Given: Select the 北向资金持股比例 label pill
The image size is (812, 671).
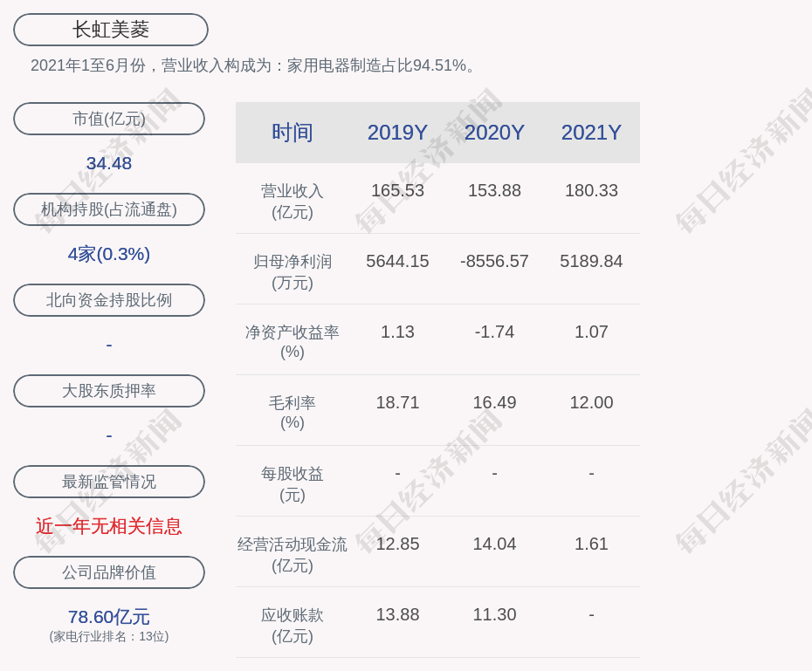Looking at the screenshot, I should coord(109,300).
